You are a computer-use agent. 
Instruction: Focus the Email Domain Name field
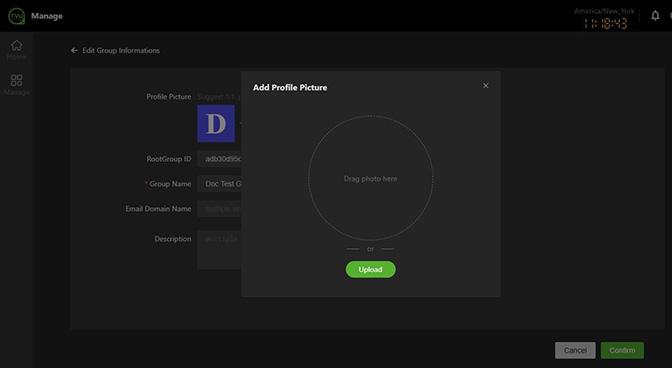pyautogui.click(x=219, y=209)
